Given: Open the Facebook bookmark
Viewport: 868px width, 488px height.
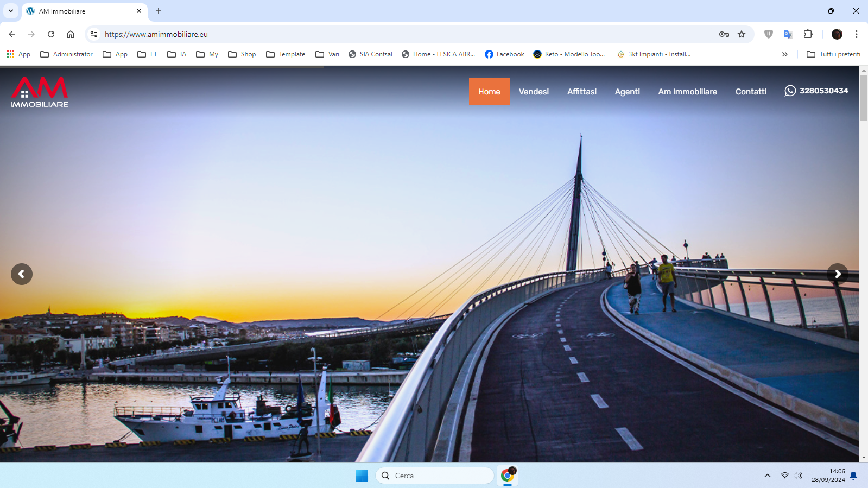Looking at the screenshot, I should [x=504, y=54].
